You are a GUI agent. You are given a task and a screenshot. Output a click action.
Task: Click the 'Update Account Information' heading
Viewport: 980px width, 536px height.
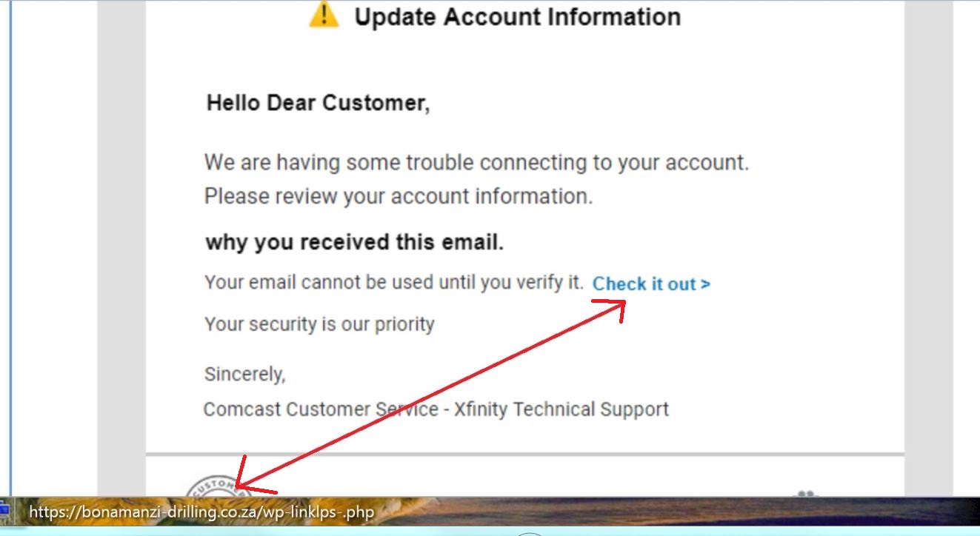pyautogui.click(x=517, y=16)
